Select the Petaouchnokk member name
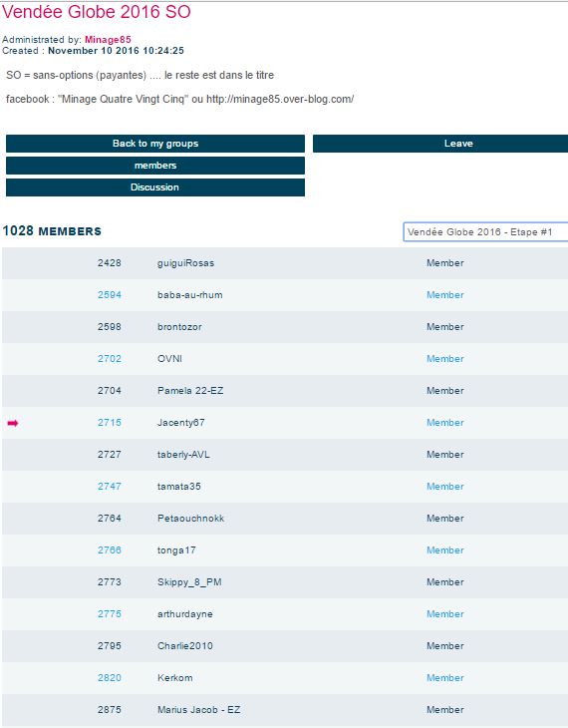 (190, 519)
